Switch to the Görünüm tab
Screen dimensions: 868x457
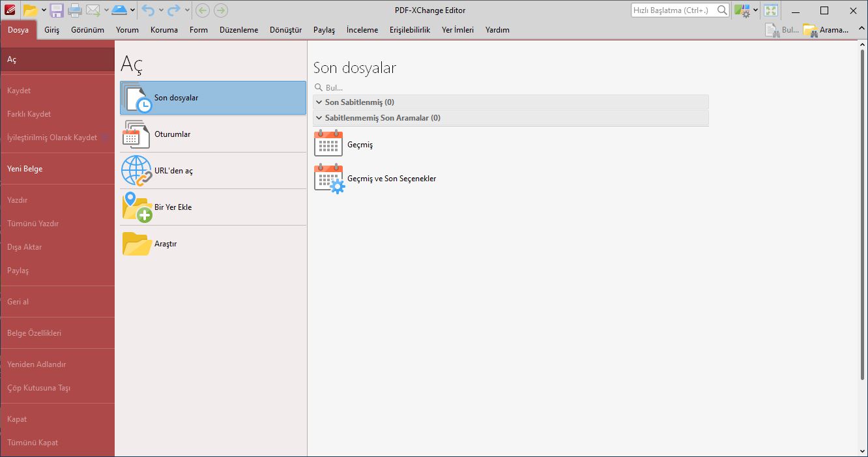87,30
